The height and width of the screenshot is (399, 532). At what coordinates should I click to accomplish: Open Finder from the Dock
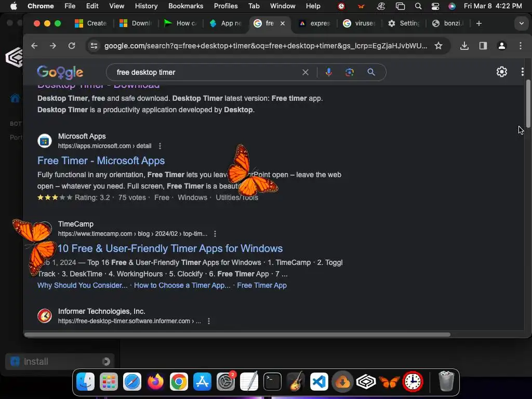click(x=85, y=382)
